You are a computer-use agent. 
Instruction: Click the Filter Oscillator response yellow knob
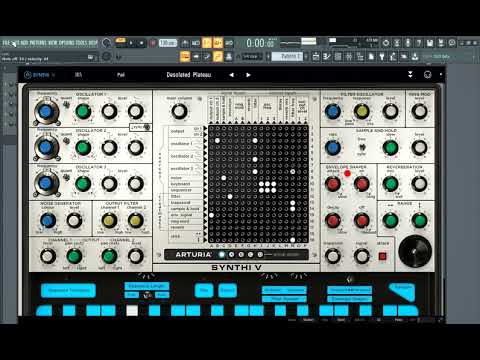click(x=362, y=111)
